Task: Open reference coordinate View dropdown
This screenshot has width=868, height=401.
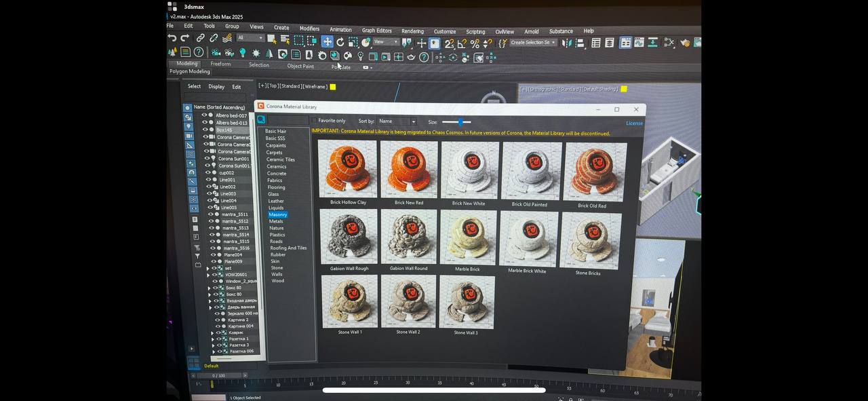Action: tap(386, 41)
